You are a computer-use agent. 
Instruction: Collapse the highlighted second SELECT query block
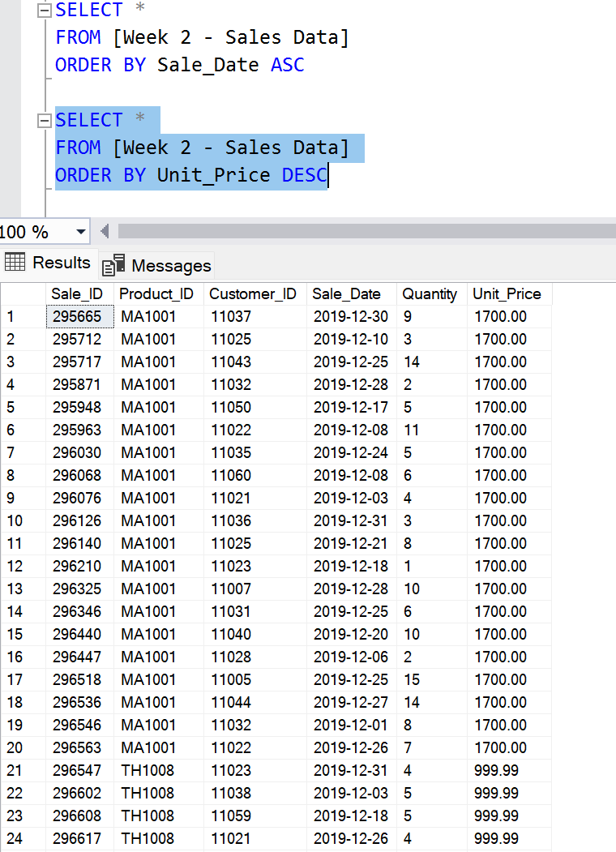tap(45, 121)
